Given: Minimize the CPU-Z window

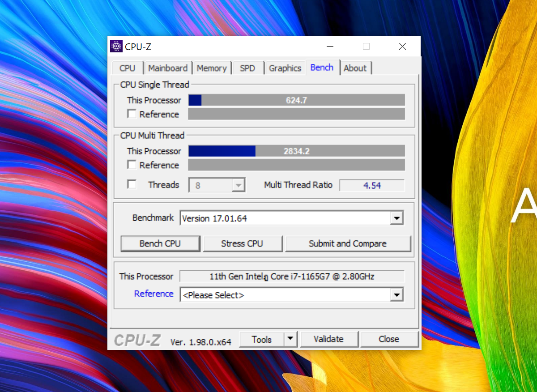Looking at the screenshot, I should click(x=330, y=46).
